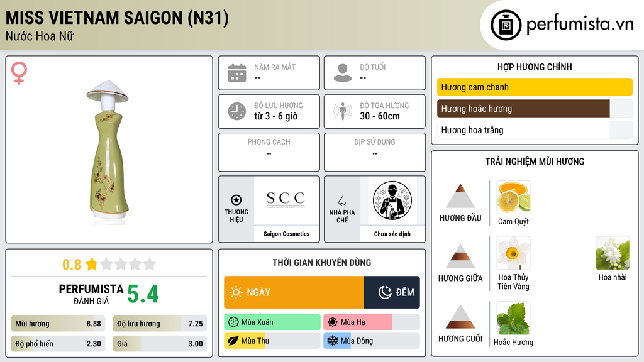Click the star badge icon above Thương hiệu
Image resolution: width=644 pixels, height=362 pixels.
point(236,200)
